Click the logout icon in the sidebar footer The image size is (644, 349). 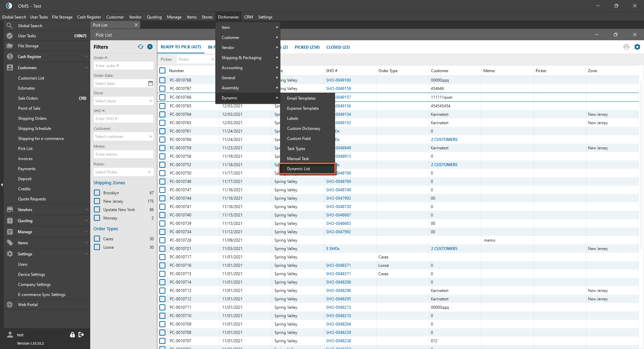point(81,335)
